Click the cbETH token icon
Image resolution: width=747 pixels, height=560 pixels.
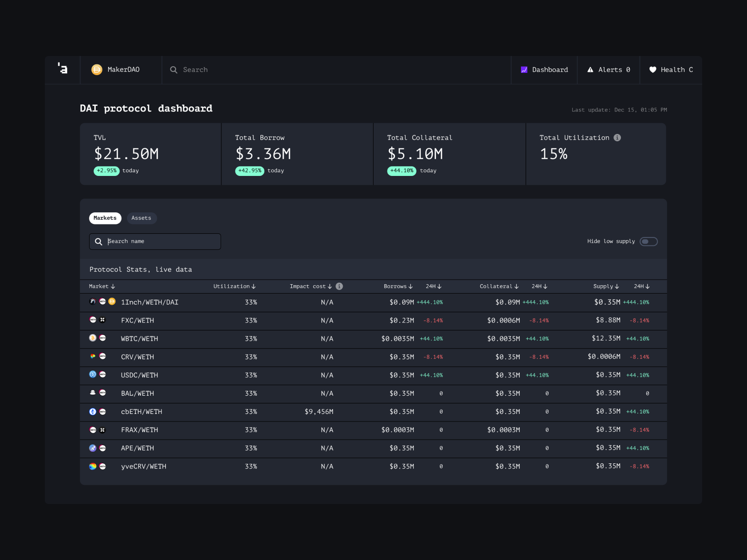coord(92,412)
